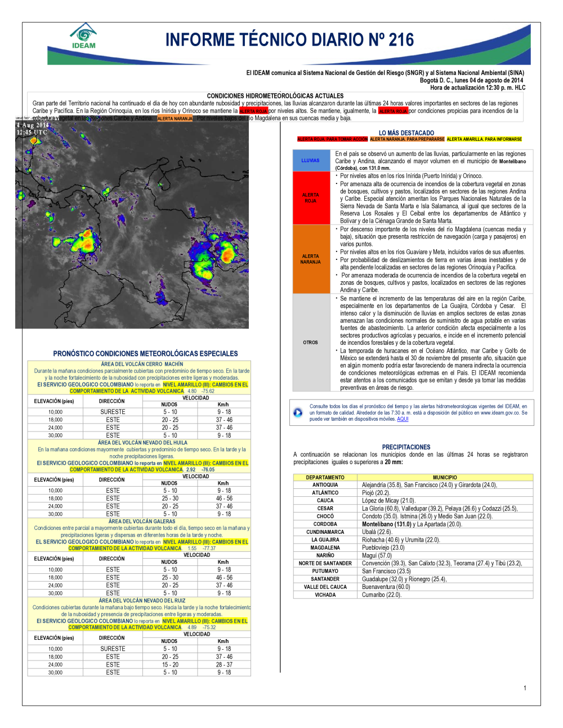Click ÁREA DEL VOLCÁN NEVADO DEL RUIZ heading
The image size is (563, 728).
142,601
